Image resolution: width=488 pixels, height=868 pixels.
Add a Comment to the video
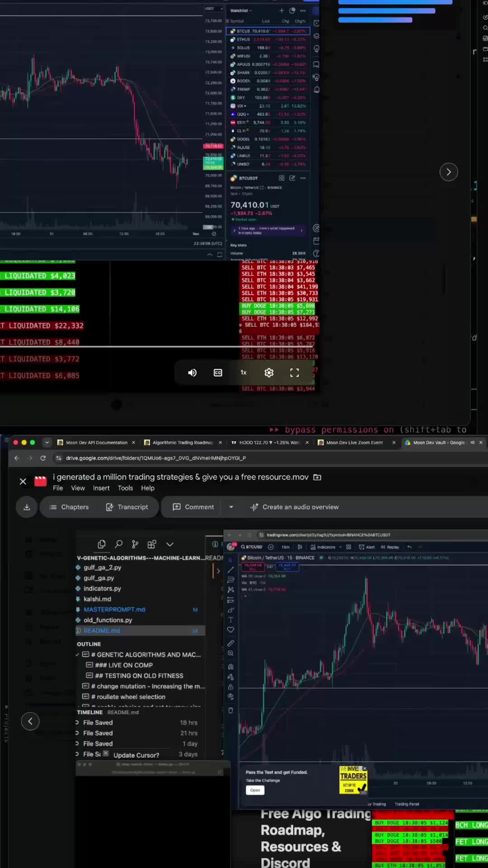(193, 507)
